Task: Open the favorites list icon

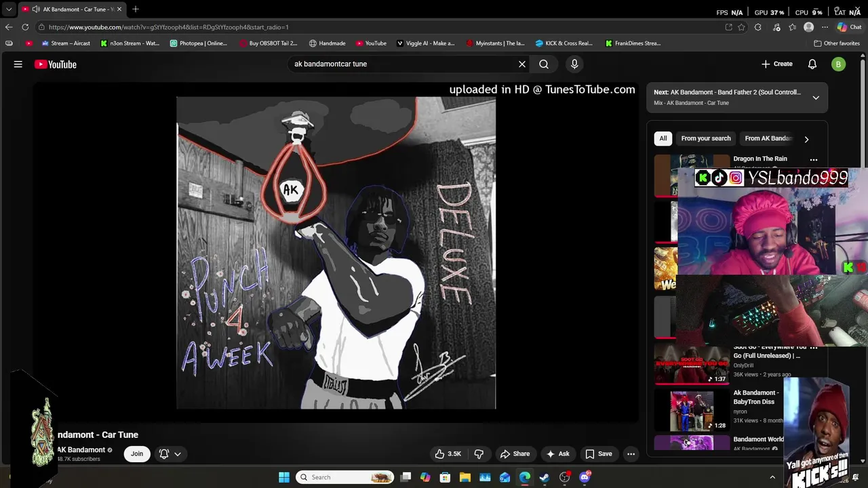Action: (x=792, y=27)
